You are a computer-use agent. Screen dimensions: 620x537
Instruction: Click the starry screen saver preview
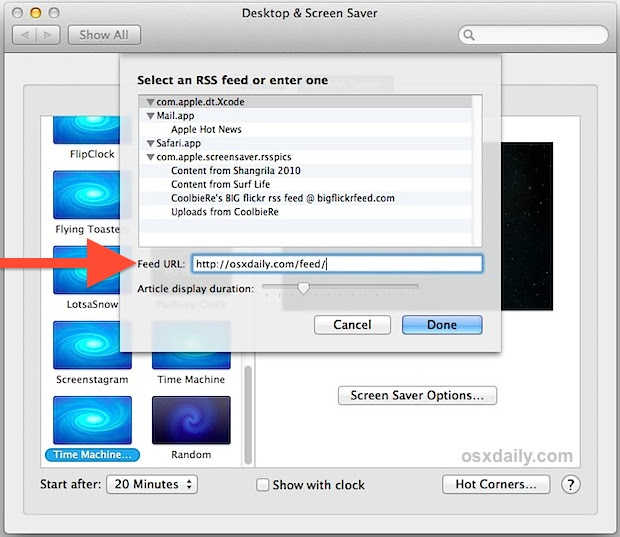(527, 226)
